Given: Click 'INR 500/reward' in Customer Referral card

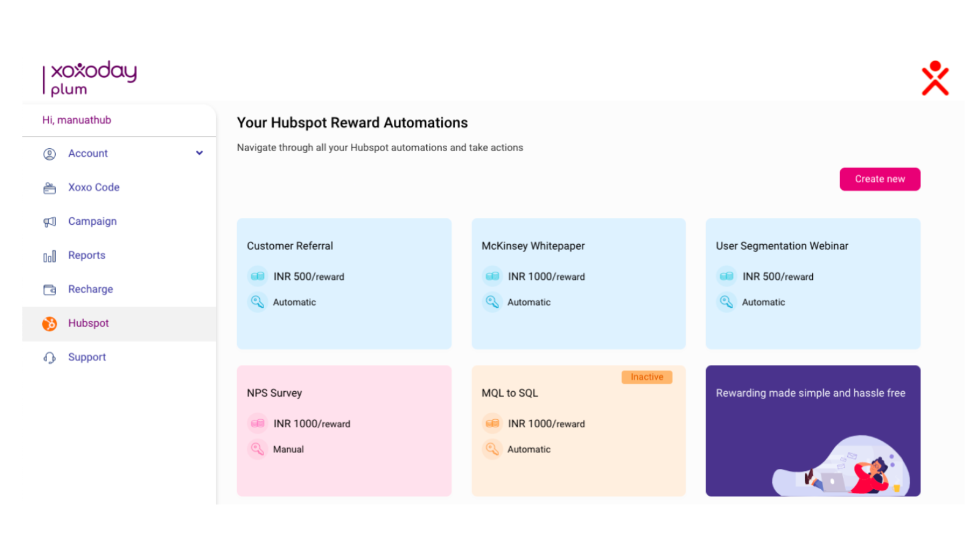Looking at the screenshot, I should coord(309,277).
